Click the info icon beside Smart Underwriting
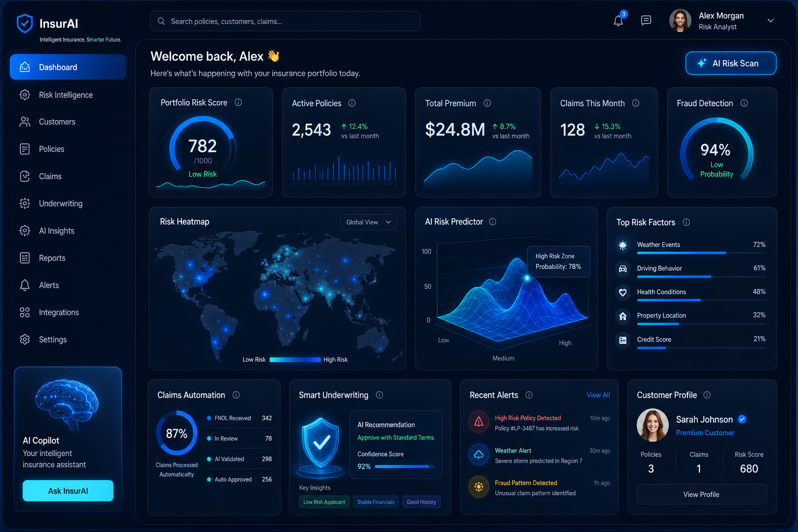 click(x=379, y=395)
